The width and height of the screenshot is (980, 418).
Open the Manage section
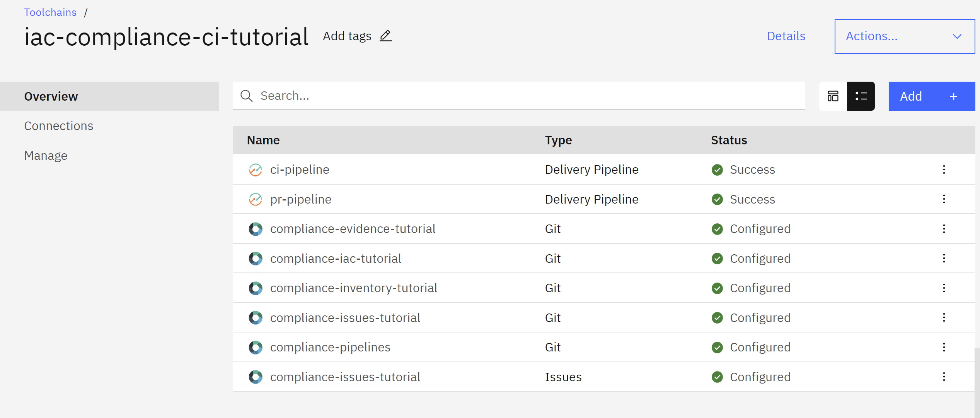46,156
